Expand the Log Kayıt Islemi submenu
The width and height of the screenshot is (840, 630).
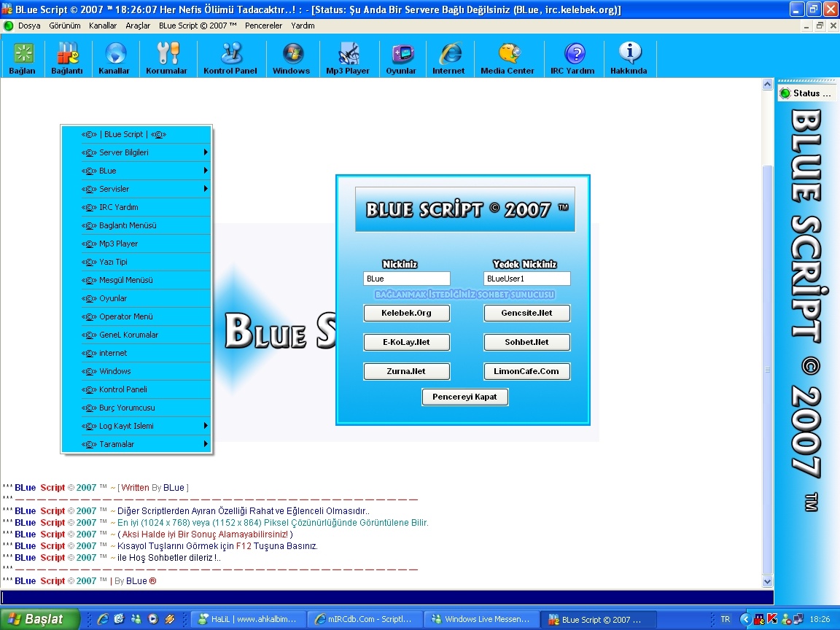point(136,426)
